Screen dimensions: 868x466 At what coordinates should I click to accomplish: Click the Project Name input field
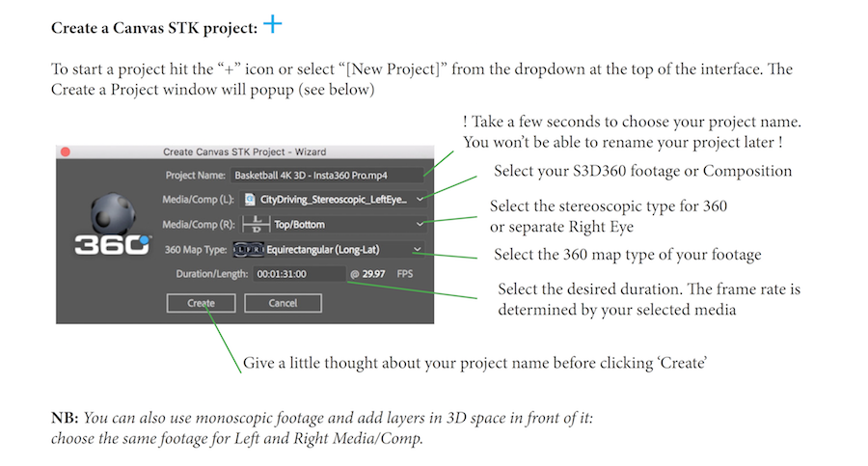click(327, 176)
